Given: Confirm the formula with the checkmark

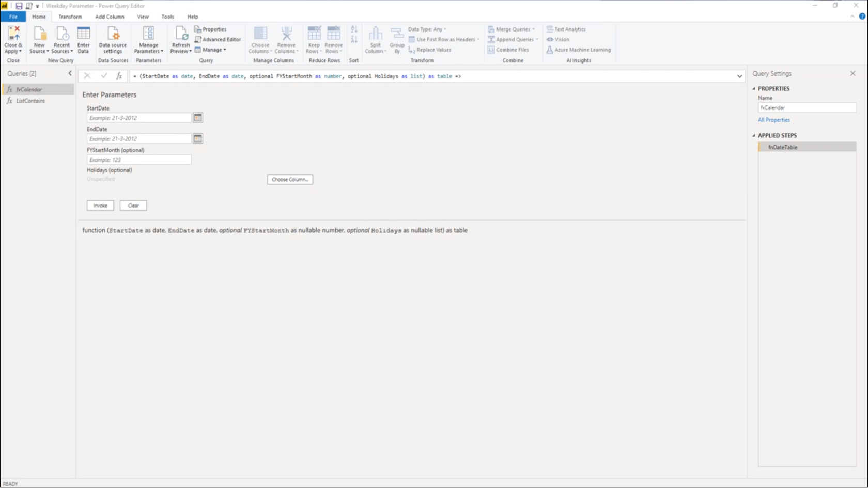Looking at the screenshot, I should tap(104, 76).
